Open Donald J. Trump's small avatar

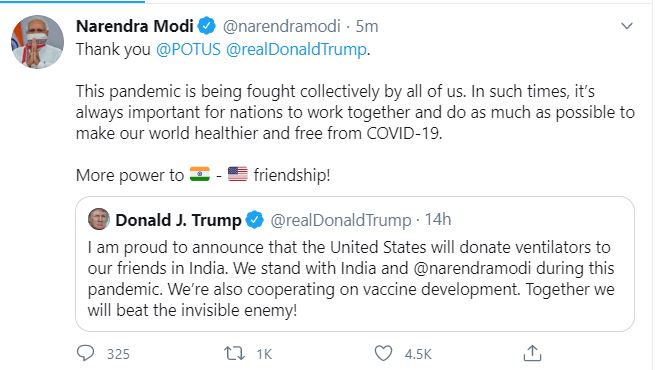click(x=99, y=219)
